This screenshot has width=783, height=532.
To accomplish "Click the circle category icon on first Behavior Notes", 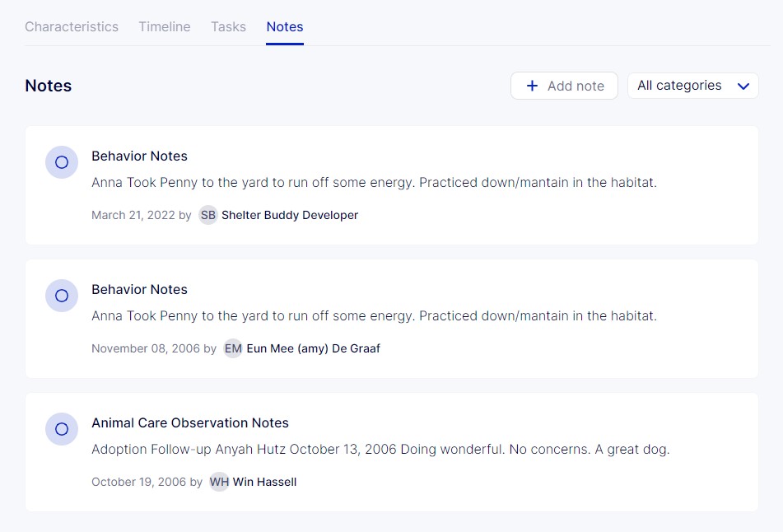I will tap(62, 162).
